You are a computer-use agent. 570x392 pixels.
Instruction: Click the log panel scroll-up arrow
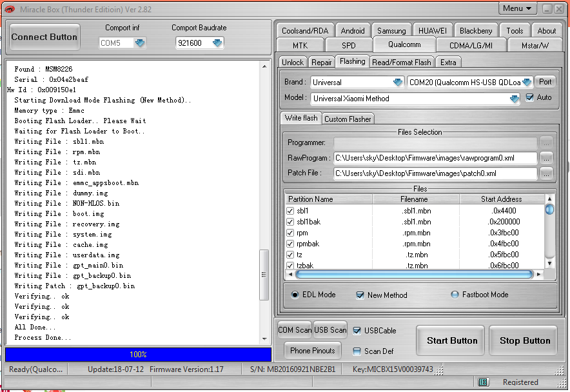[264, 66]
